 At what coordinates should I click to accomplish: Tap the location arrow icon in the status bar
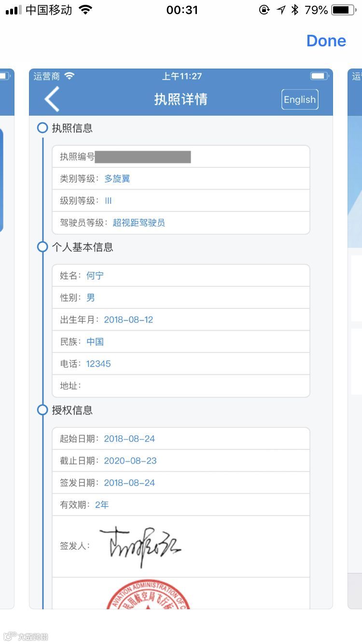(x=281, y=10)
